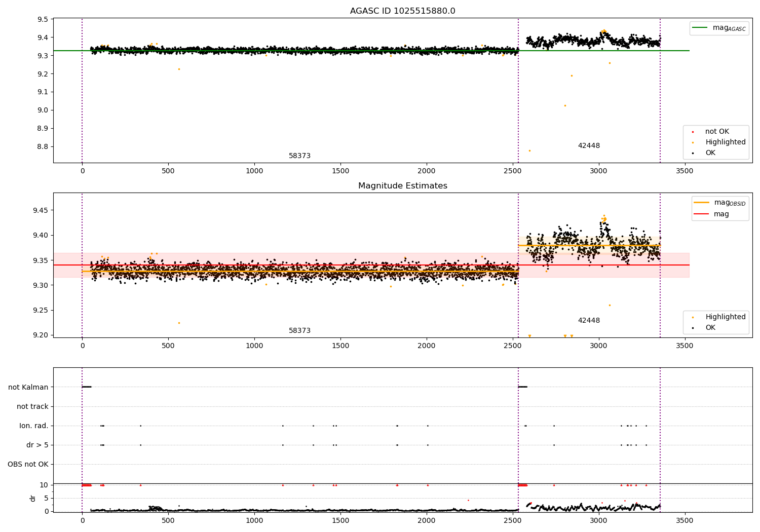The image size is (760, 532).
Task: Click the 'dr > 5' row label
Action: [37, 445]
